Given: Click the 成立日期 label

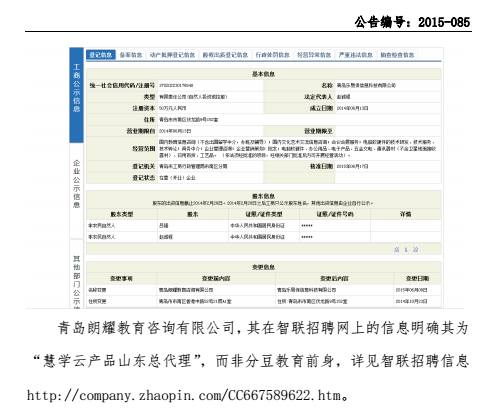Looking at the screenshot, I should coord(321,108).
